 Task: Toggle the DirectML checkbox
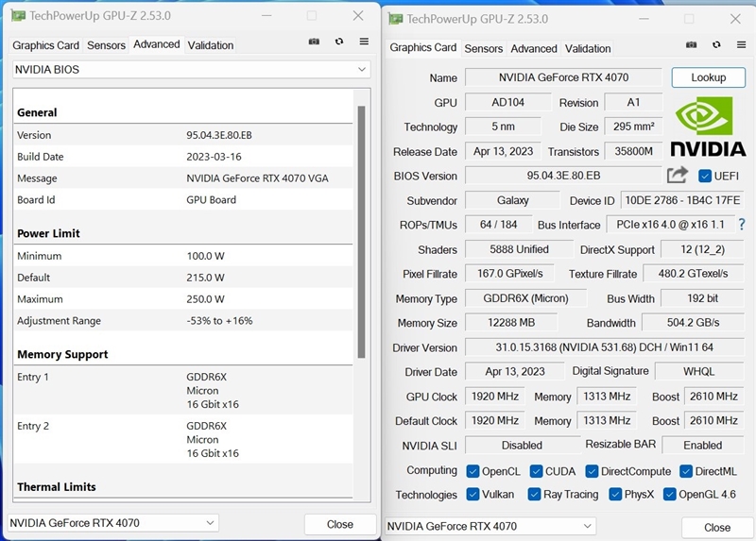tap(686, 471)
